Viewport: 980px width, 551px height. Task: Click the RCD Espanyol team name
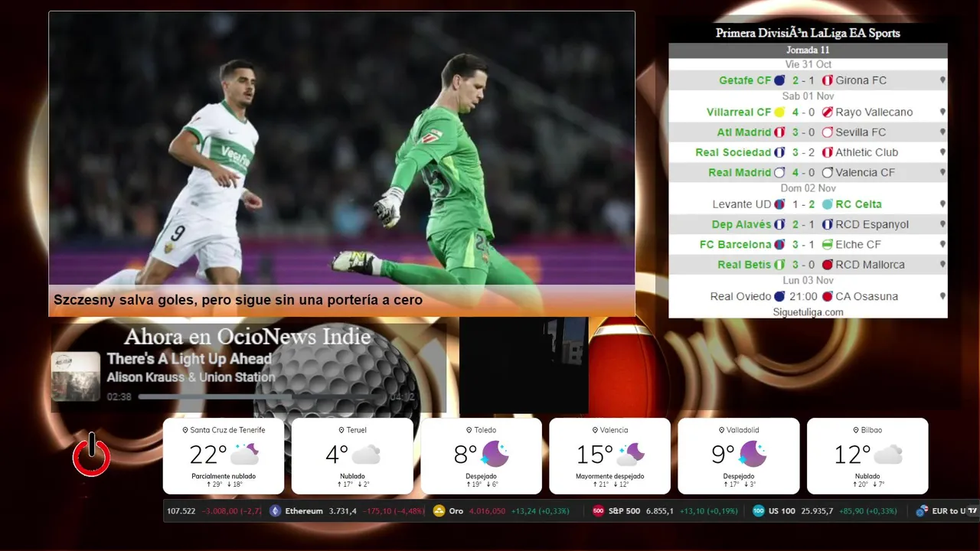[x=872, y=224]
